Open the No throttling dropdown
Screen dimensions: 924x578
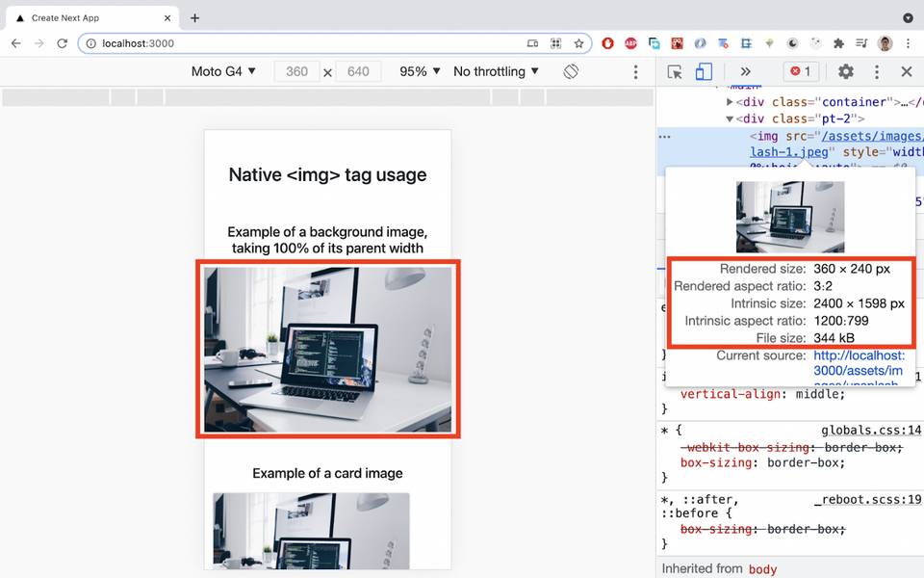496,71
